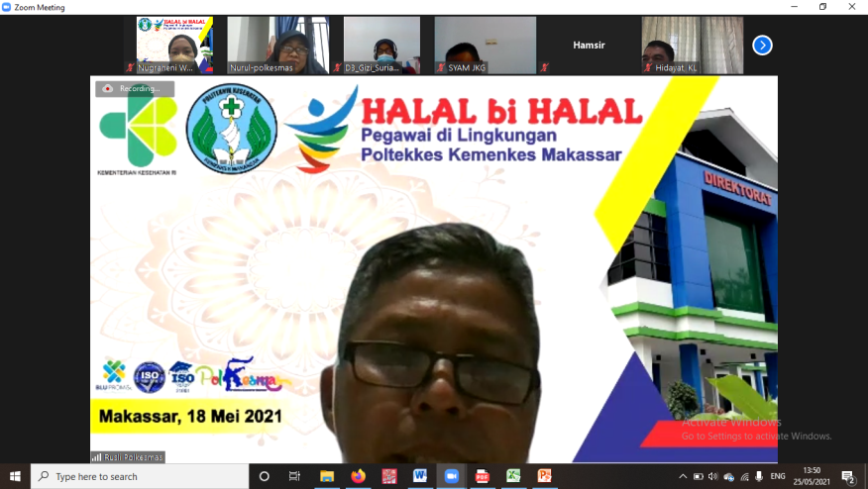Click the Type here to search box
The image size is (868, 489).
point(140,476)
